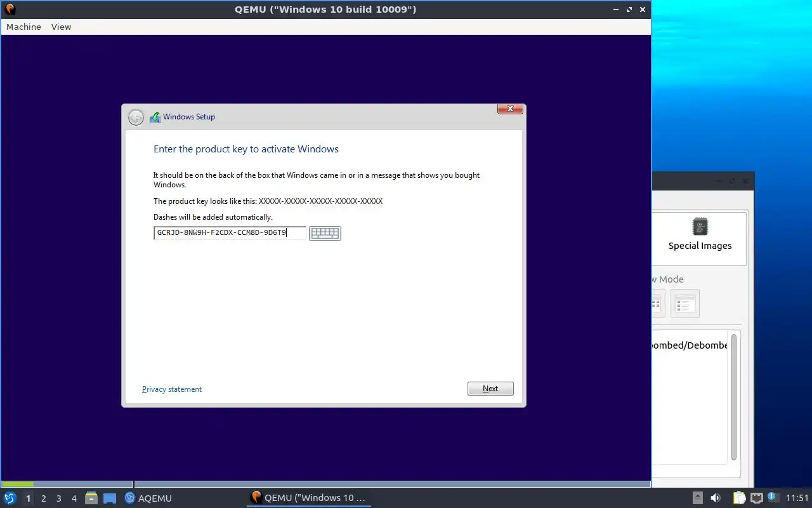Open the on-screen keyboard beside the product key field
The width and height of the screenshot is (812, 508).
click(x=325, y=233)
